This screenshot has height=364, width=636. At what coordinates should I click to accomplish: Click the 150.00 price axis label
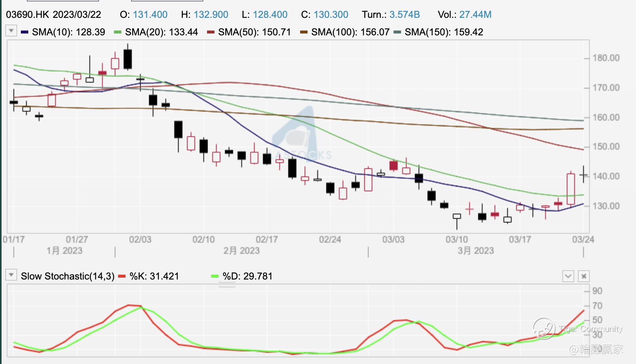(x=606, y=147)
